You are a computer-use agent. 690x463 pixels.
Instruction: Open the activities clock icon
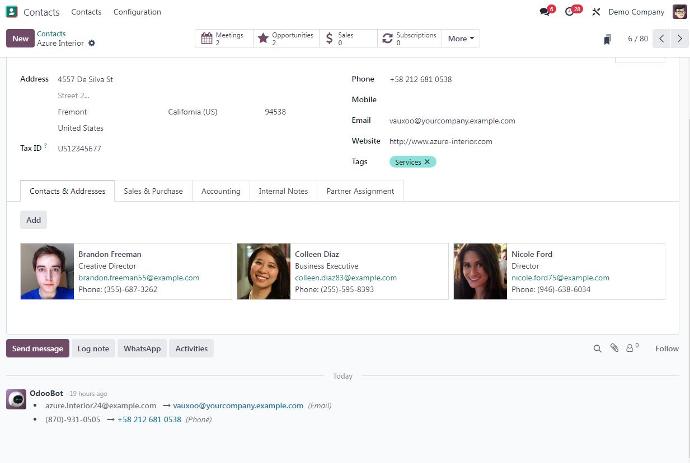(x=571, y=11)
